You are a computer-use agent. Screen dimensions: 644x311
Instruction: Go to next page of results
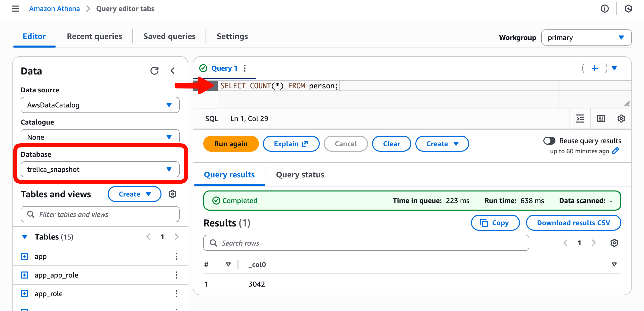click(594, 243)
